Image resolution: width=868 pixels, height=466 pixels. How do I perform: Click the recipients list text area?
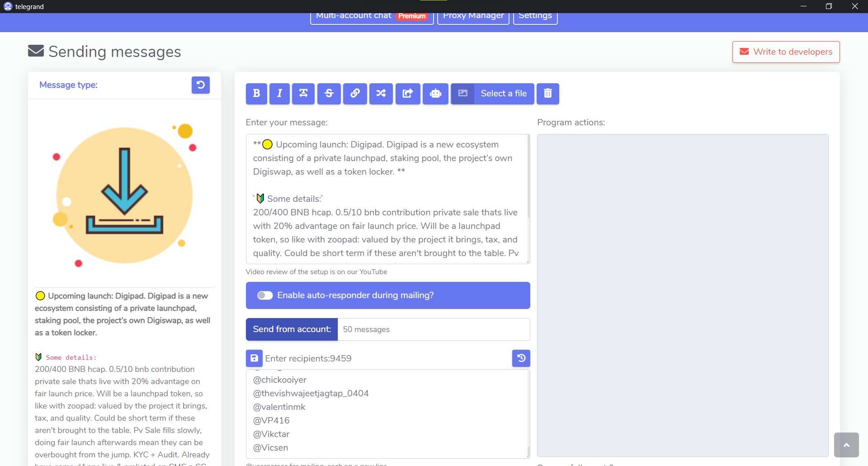point(387,414)
